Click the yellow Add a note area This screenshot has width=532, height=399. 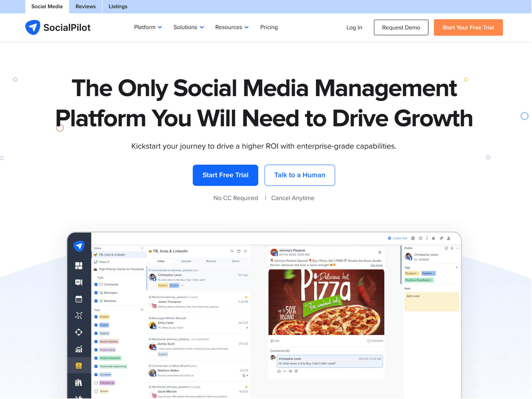point(432,302)
